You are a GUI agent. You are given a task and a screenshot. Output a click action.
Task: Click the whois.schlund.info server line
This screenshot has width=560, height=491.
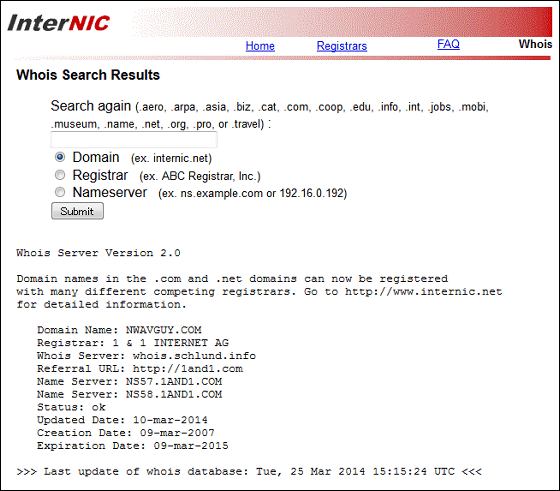click(146, 356)
